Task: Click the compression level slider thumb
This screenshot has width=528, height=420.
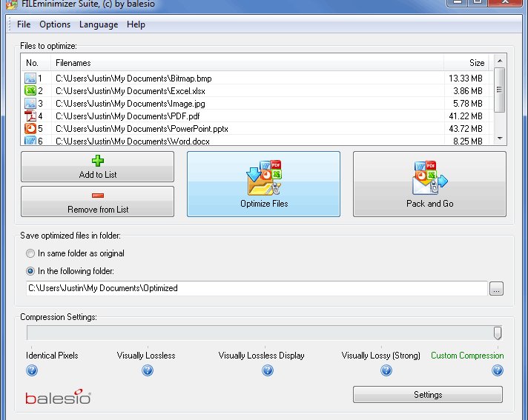Action: pos(498,333)
